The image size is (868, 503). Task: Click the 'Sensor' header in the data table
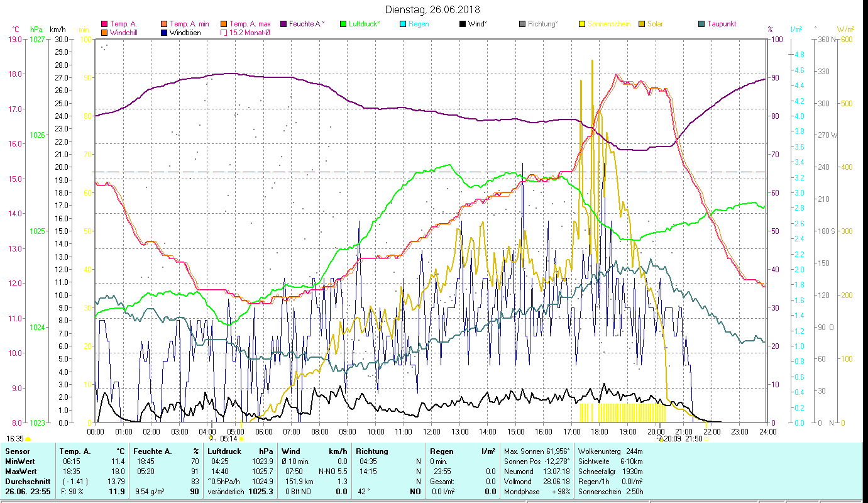[17, 451]
